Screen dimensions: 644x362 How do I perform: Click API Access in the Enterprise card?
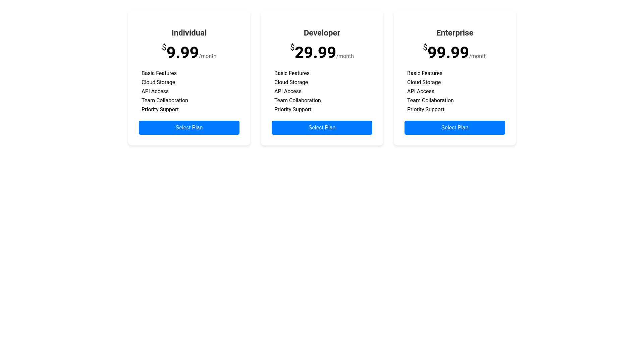point(421,91)
